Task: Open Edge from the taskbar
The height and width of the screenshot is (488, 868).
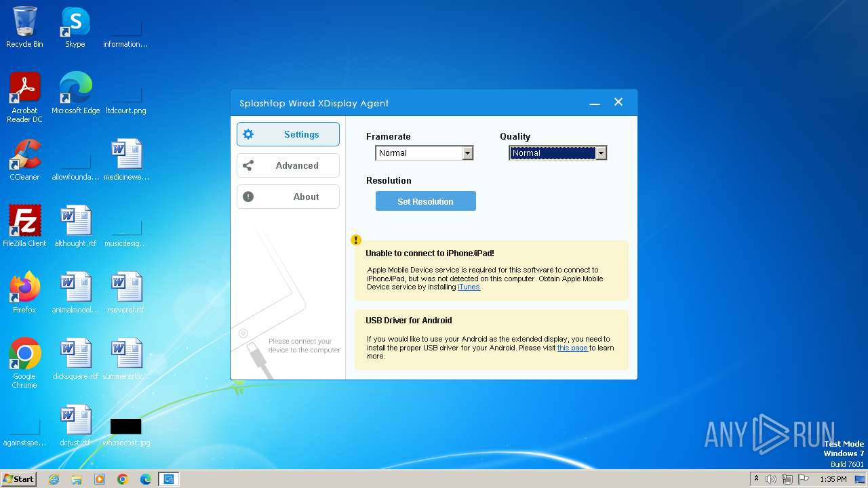Action: (146, 479)
